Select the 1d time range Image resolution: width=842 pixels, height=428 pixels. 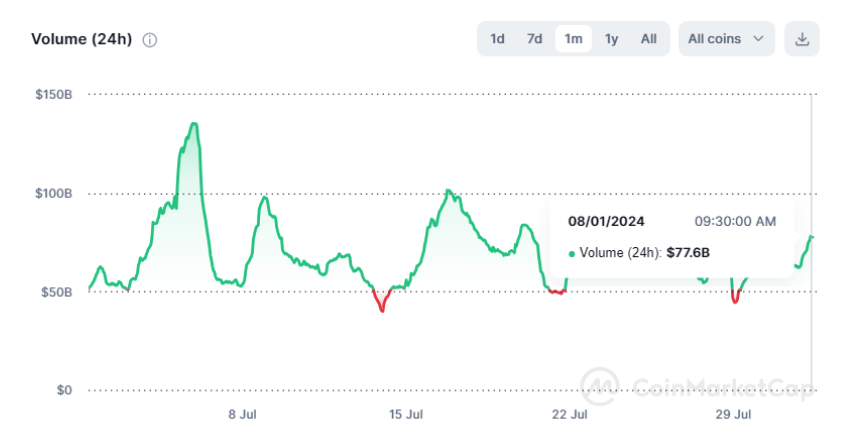coord(497,39)
